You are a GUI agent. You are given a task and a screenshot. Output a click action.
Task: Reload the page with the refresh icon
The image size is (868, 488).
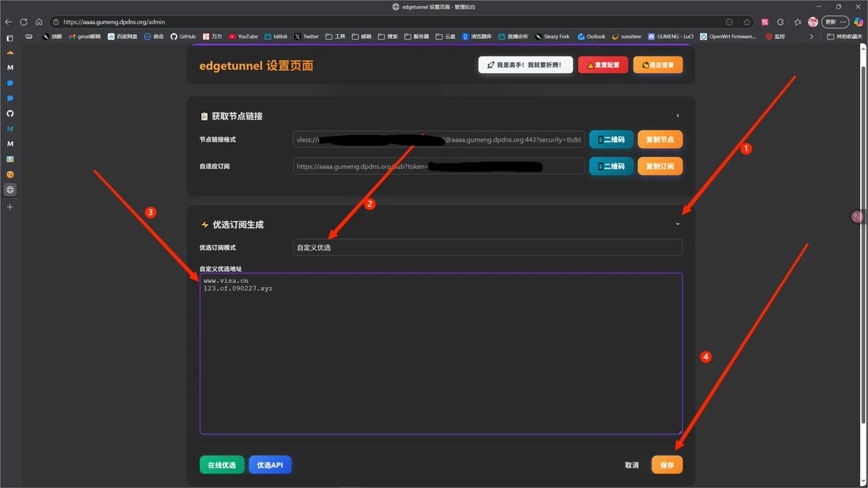[x=24, y=22]
